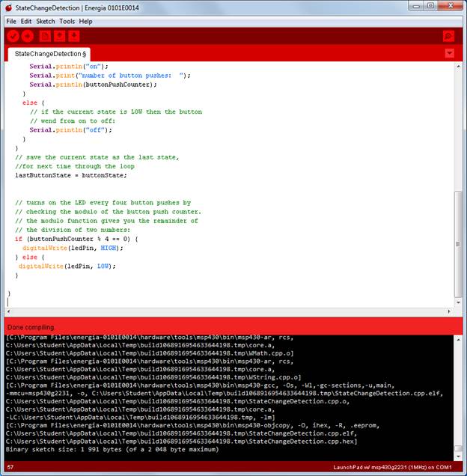This screenshot has height=476, width=467.
Task: Click editor horizontal scrollbar left arrow
Action: (8, 311)
